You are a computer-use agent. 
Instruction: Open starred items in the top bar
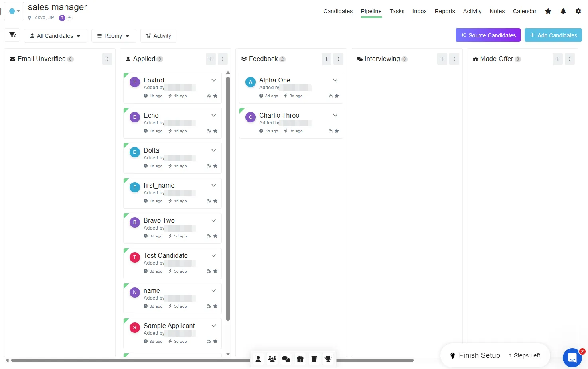coord(548,11)
